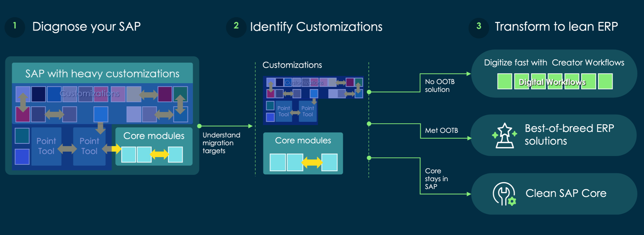Click the first Point Tool box in the large SAP diagram
644x235 pixels.
(x=46, y=146)
